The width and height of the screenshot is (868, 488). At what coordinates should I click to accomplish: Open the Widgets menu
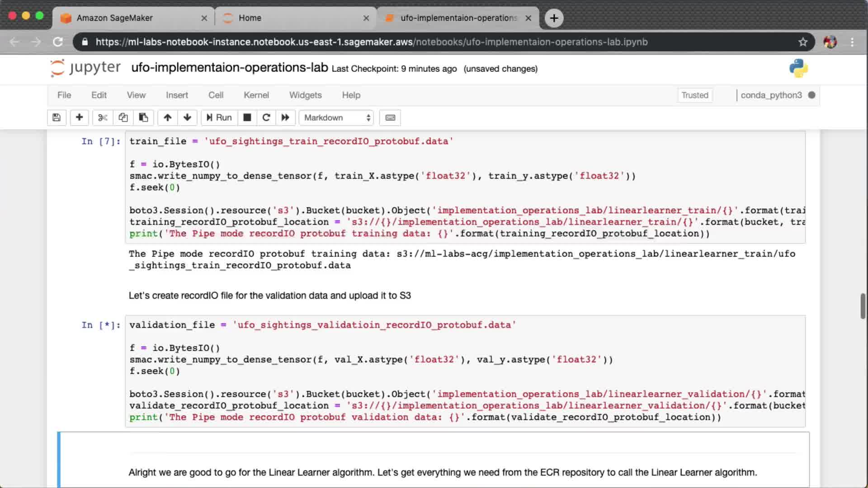[x=305, y=95]
